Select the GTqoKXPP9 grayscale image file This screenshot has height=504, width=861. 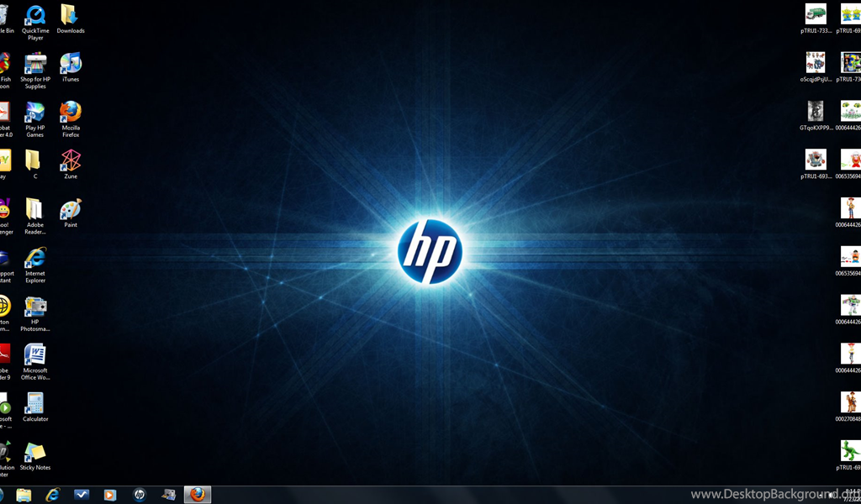[816, 116]
